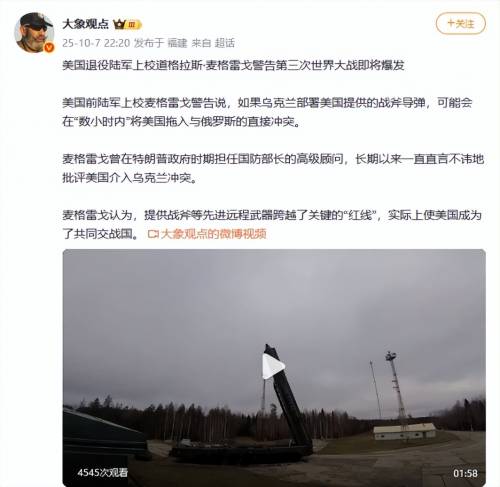Click the orange verified V badge
Viewport: 500px width, 487px height.
click(x=49, y=48)
